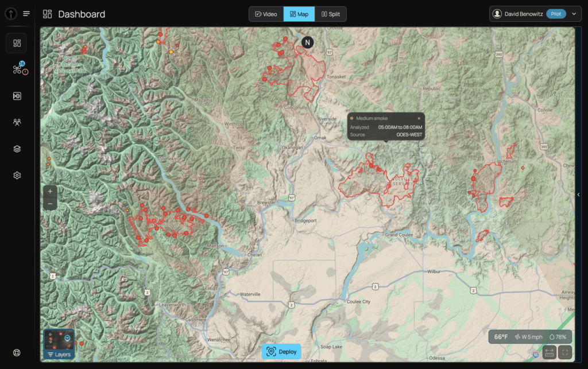Click the Coulee City map label
Viewport: 588px width, 369px height.
pos(358,301)
